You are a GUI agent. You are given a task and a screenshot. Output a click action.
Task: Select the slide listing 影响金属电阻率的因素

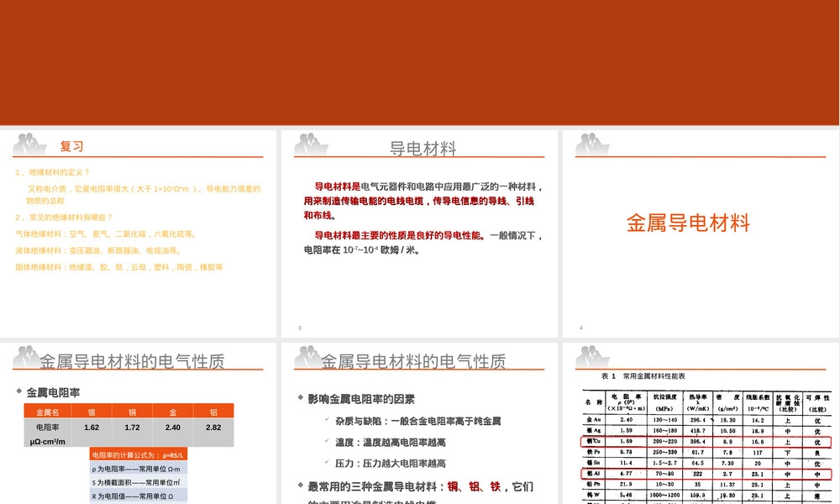[419, 423]
